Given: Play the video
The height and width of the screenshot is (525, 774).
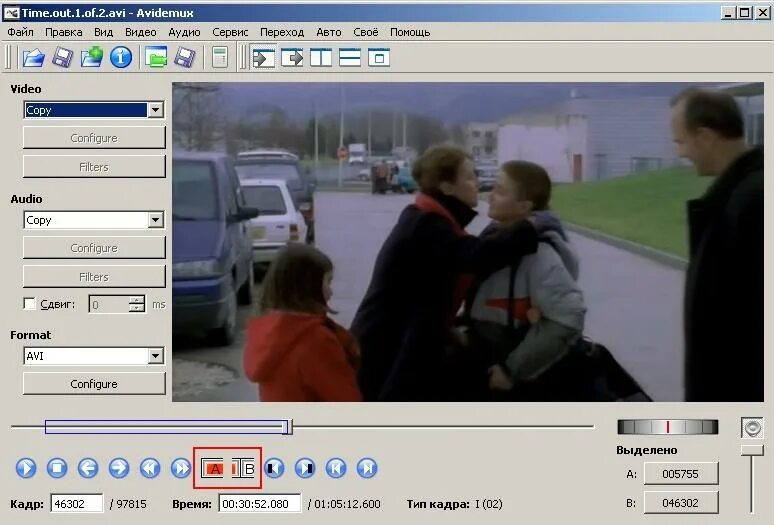Looking at the screenshot, I should pos(26,468).
